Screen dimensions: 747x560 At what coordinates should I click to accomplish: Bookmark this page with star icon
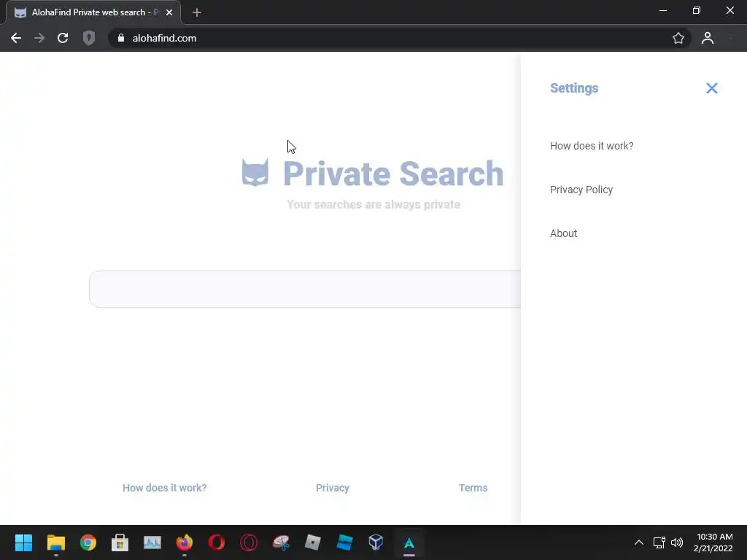pos(678,38)
